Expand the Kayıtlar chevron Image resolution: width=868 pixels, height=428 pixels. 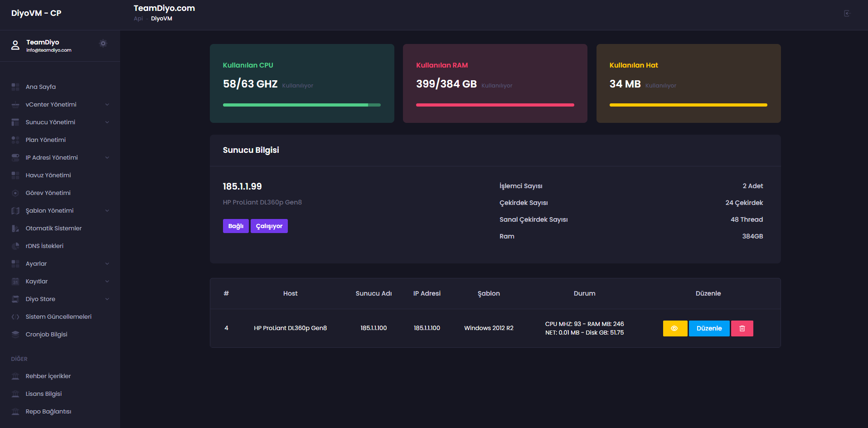[107, 281]
